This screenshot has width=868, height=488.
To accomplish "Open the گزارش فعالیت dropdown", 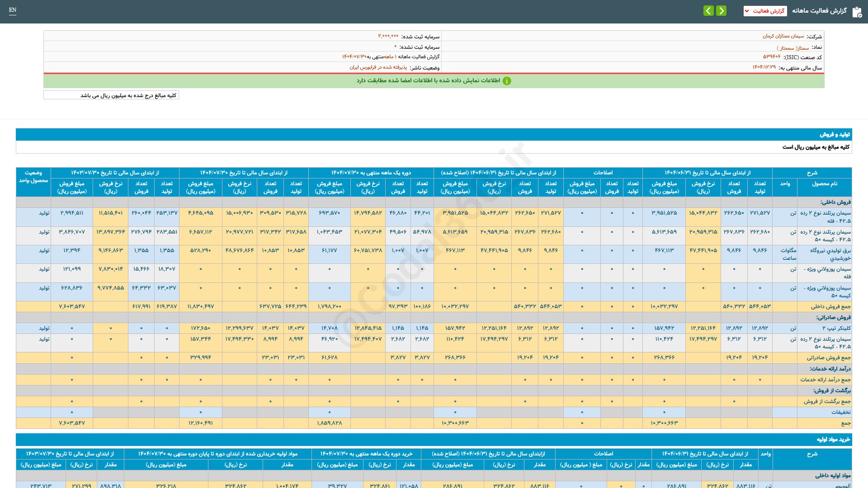I will coord(765,11).
